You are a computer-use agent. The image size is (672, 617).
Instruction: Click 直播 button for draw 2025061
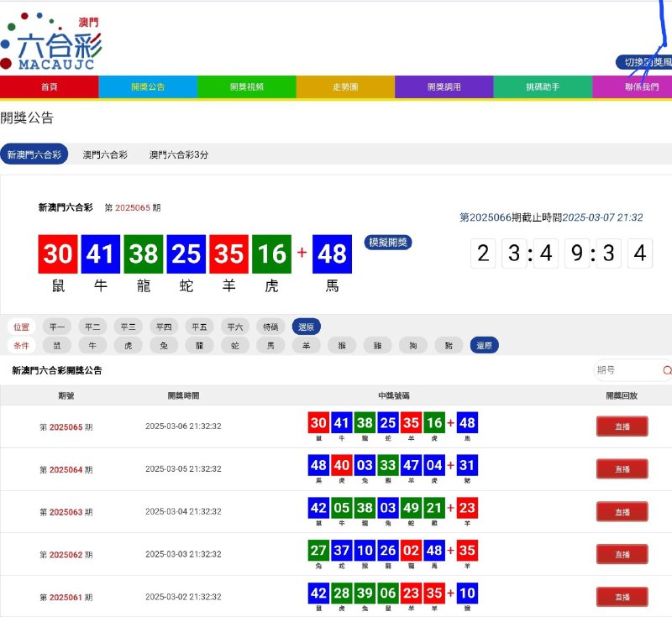click(622, 597)
